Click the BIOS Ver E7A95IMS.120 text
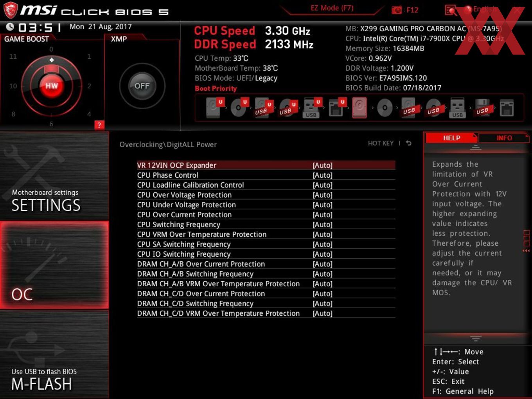This screenshot has height=399, width=532. [x=386, y=78]
